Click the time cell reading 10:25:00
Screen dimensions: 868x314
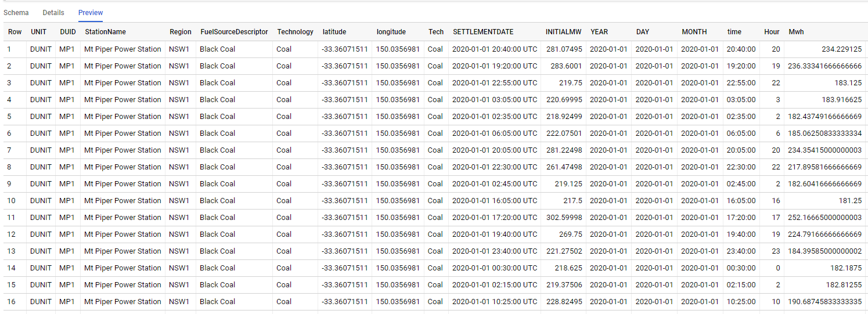(x=741, y=302)
